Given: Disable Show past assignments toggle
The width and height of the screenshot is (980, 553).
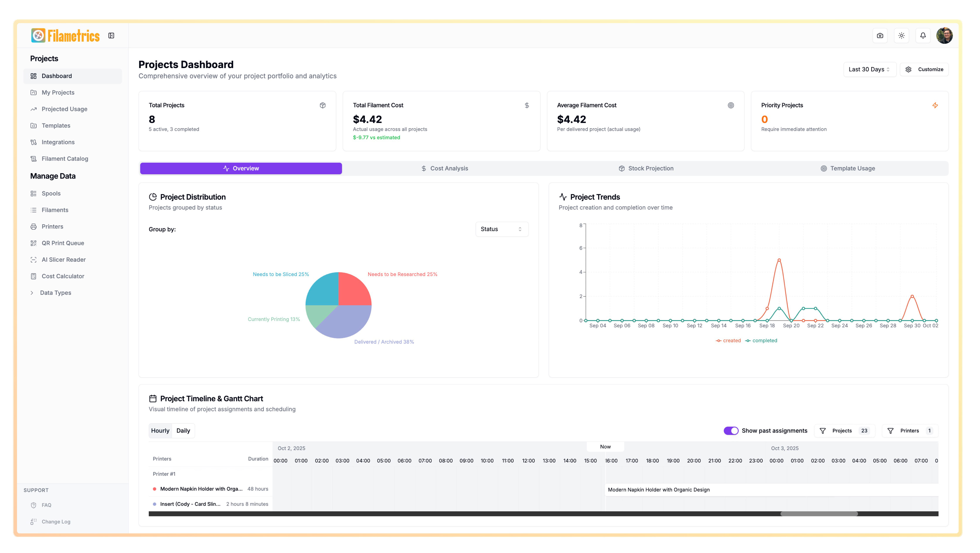Looking at the screenshot, I should pos(731,430).
